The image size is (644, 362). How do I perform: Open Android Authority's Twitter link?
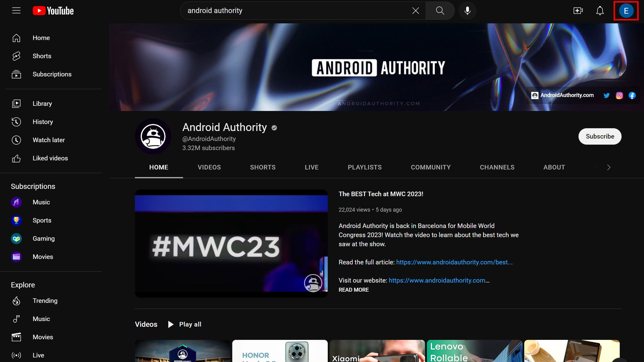606,96
